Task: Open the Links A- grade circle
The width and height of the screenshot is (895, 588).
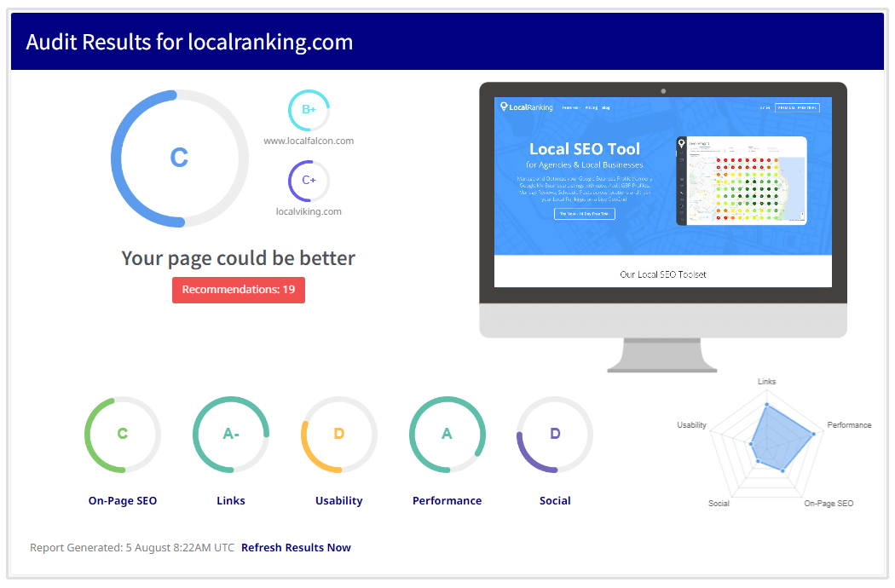Action: coord(231,434)
